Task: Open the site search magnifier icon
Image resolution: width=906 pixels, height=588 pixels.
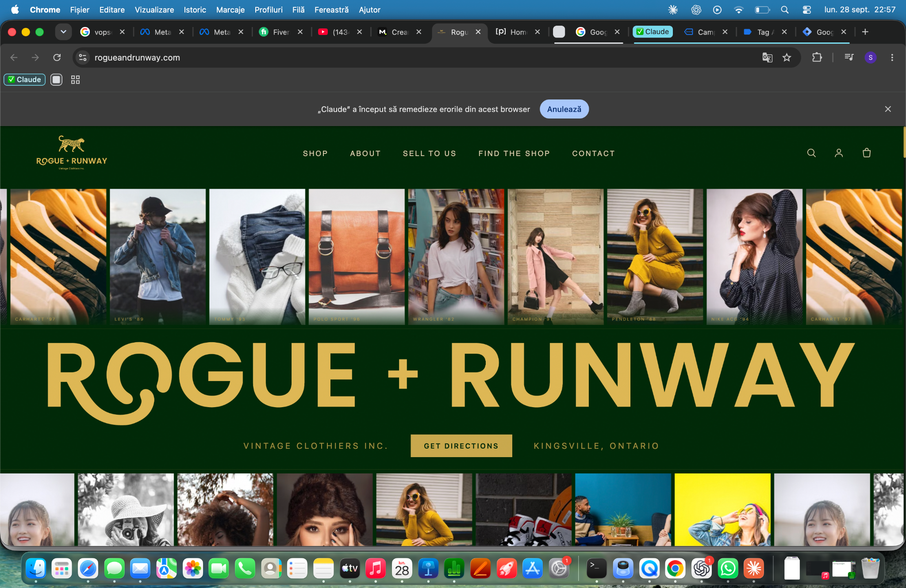Action: (811, 153)
